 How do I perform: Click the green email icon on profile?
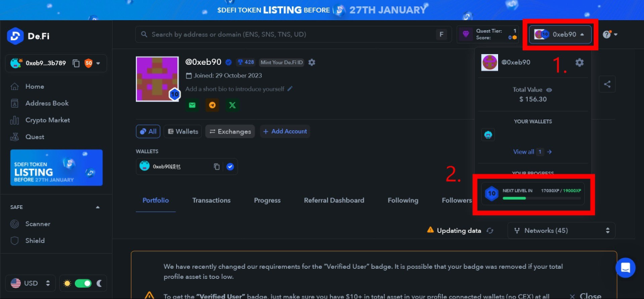pos(192,105)
